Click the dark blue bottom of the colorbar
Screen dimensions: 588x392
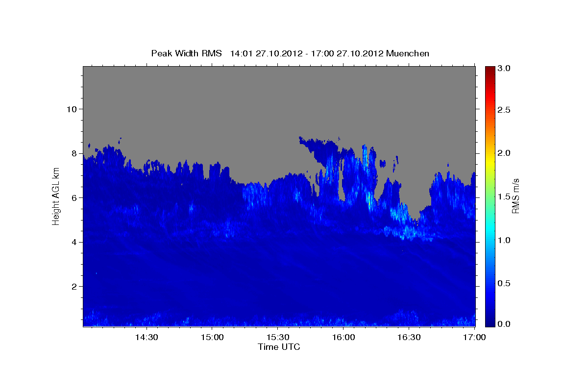point(490,322)
